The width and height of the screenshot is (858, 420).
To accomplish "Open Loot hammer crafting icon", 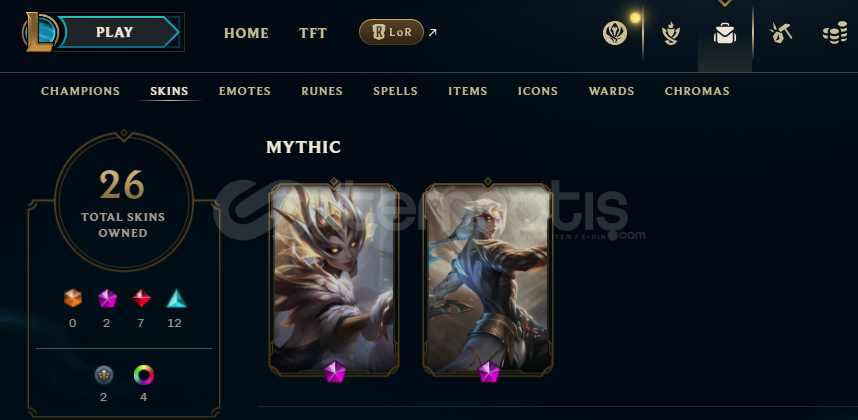I will pyautogui.click(x=780, y=33).
